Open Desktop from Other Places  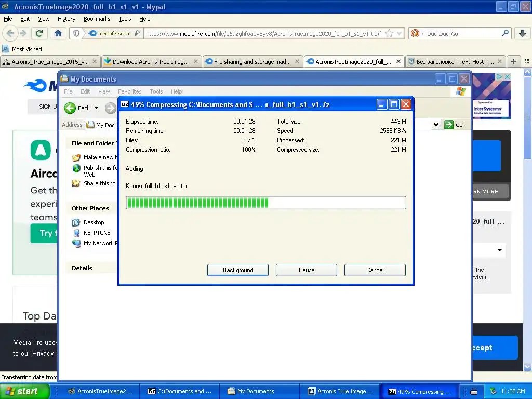(94, 222)
